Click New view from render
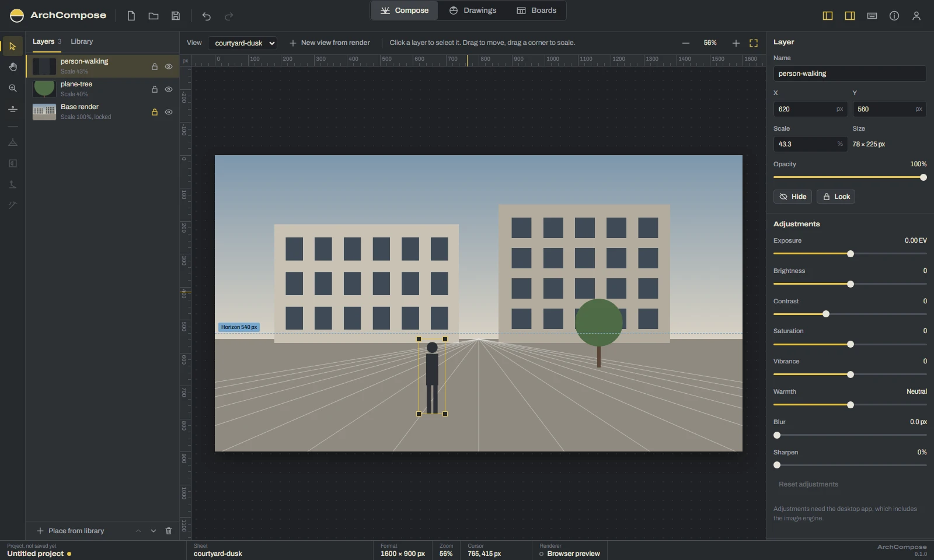 click(x=330, y=43)
